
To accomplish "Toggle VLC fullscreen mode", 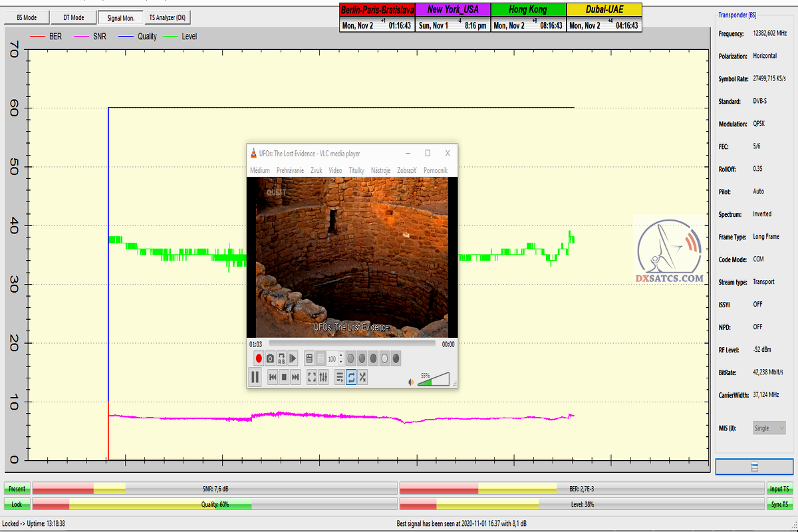I will [312, 378].
